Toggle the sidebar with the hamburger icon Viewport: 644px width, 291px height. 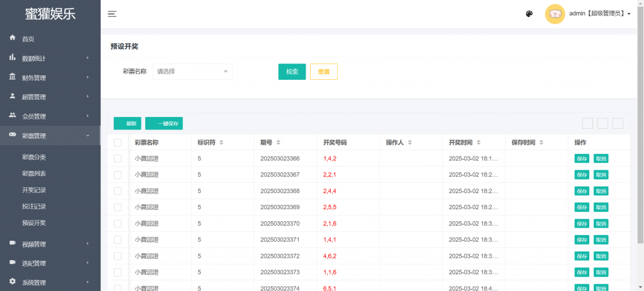tap(112, 14)
